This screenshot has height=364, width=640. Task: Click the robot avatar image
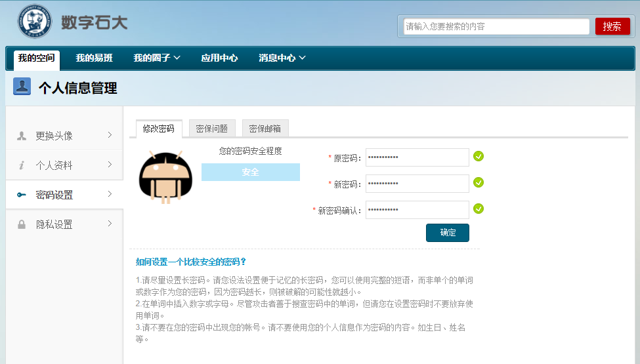click(x=165, y=177)
